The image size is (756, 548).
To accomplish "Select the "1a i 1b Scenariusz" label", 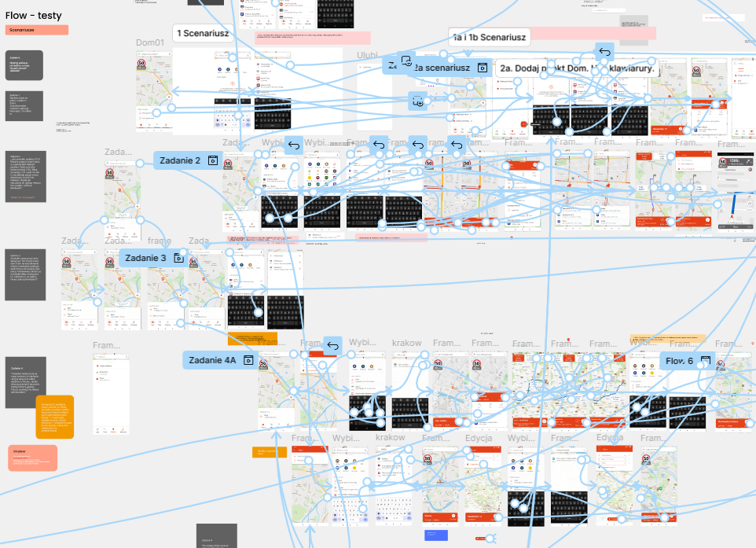I will point(489,37).
